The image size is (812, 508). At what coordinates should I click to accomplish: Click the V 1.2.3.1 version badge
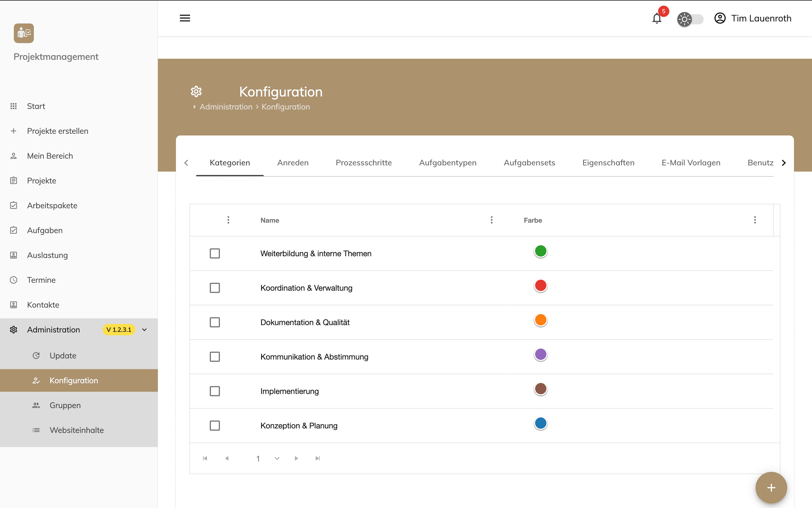pos(119,330)
